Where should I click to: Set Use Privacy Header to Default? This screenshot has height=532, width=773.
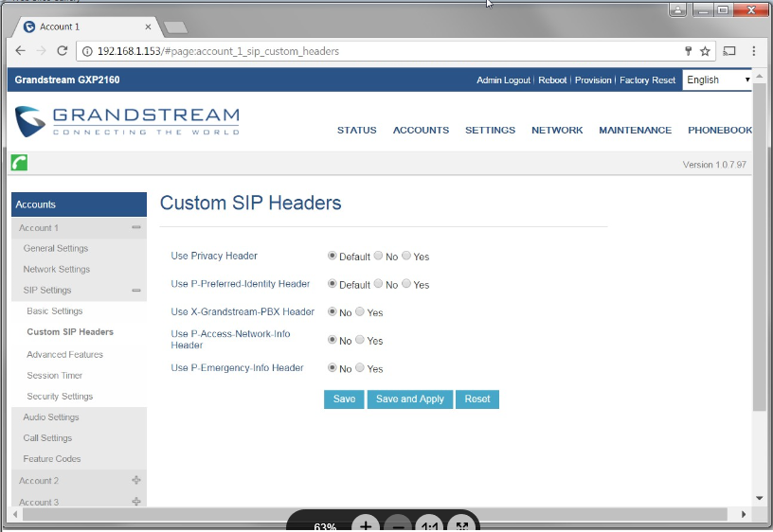[x=332, y=256]
